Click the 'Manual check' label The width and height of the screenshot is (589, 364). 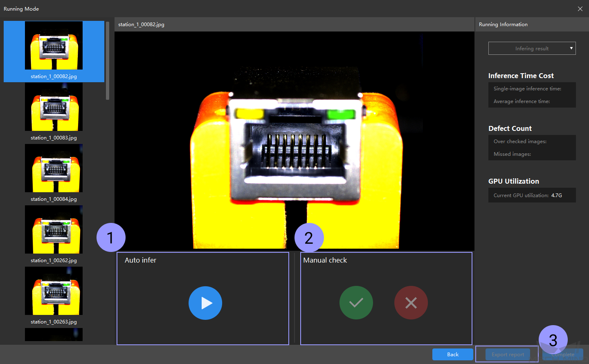[325, 260]
